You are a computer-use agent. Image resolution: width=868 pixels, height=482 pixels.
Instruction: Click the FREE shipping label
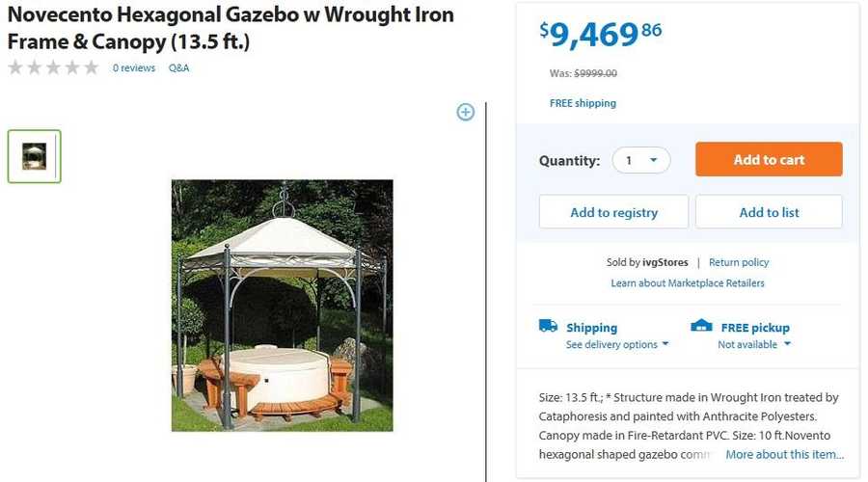click(x=583, y=103)
